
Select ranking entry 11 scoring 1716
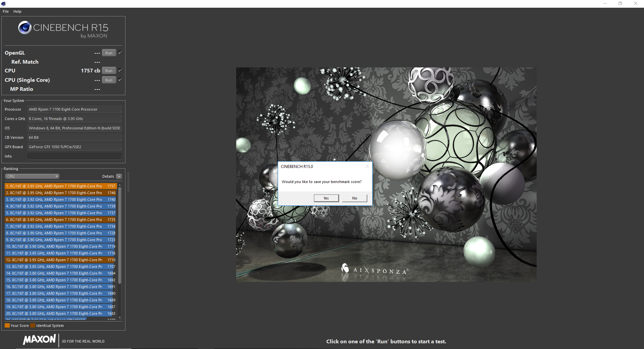click(60, 253)
